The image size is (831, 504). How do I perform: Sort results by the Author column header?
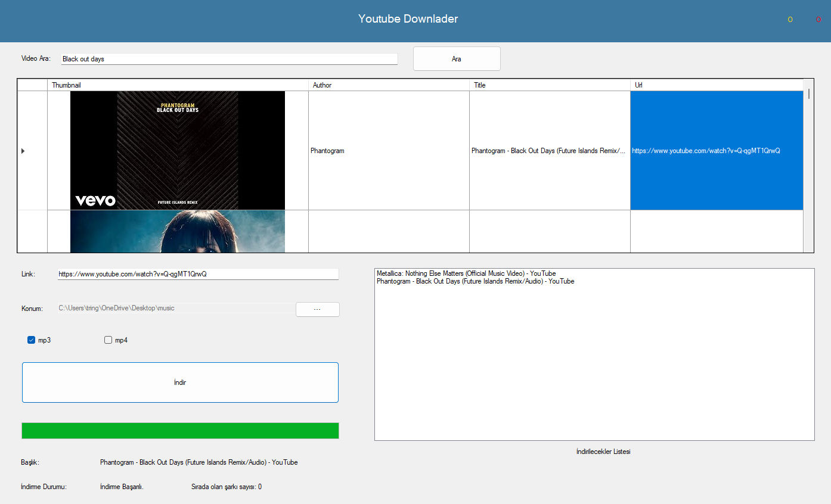point(388,85)
